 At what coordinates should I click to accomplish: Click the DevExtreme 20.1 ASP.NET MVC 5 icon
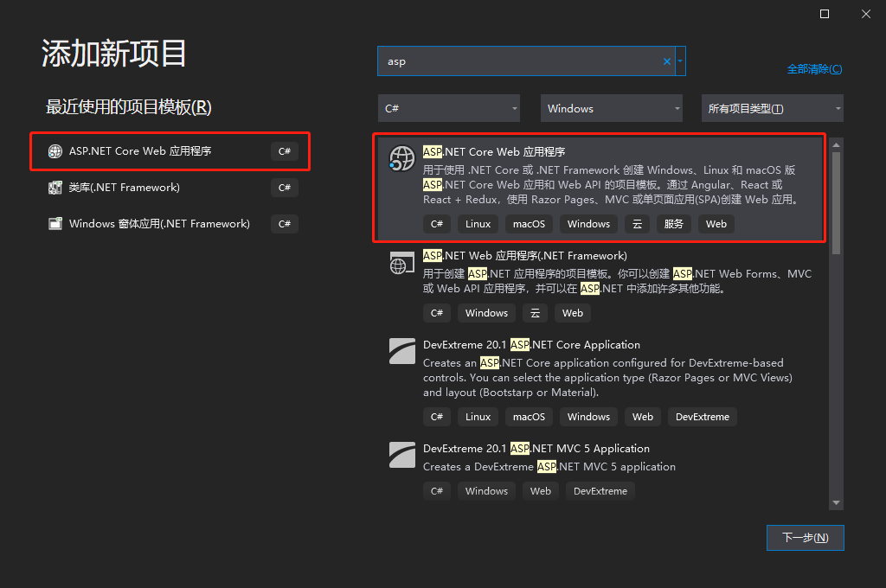[x=401, y=455]
